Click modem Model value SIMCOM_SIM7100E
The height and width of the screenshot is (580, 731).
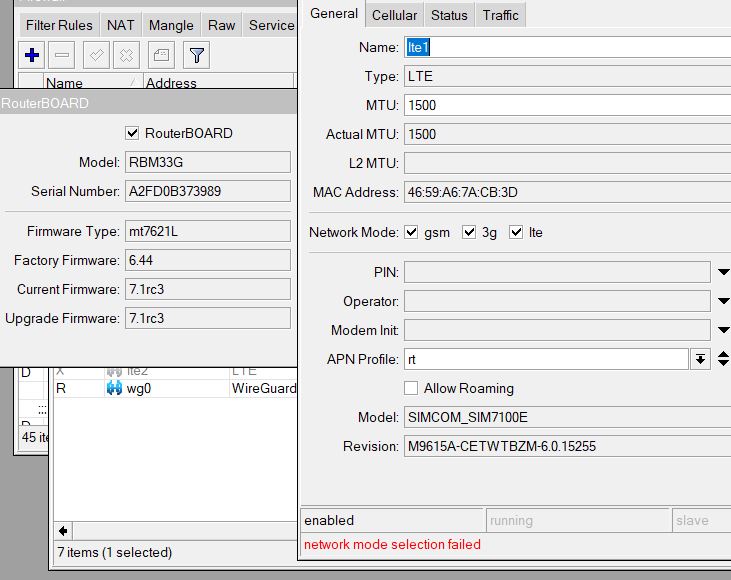567,417
